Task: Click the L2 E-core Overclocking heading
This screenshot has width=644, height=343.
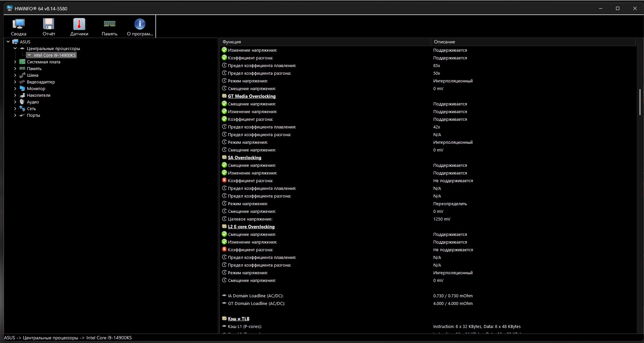Action: 251,227
